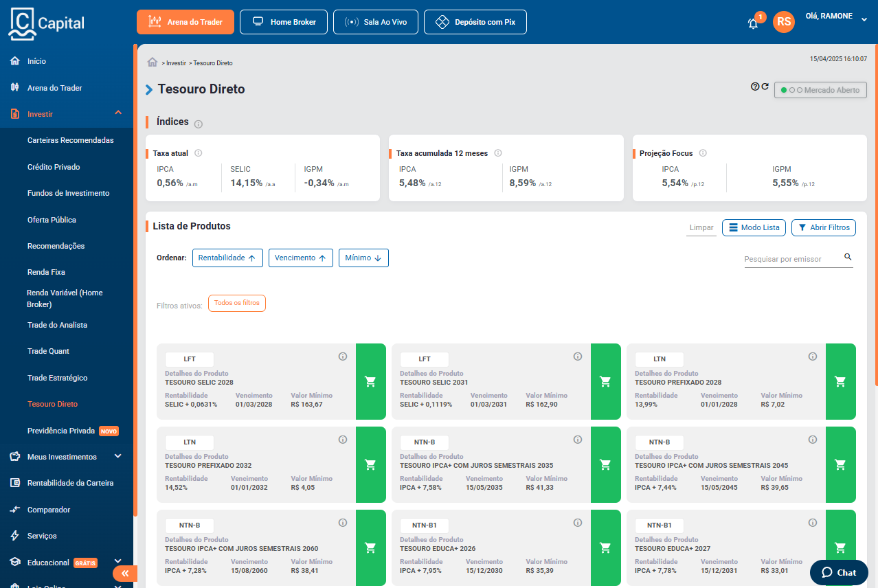Screen dimensions: 878x588
Task: View info for Tesouro Selic 2031
Action: point(578,357)
